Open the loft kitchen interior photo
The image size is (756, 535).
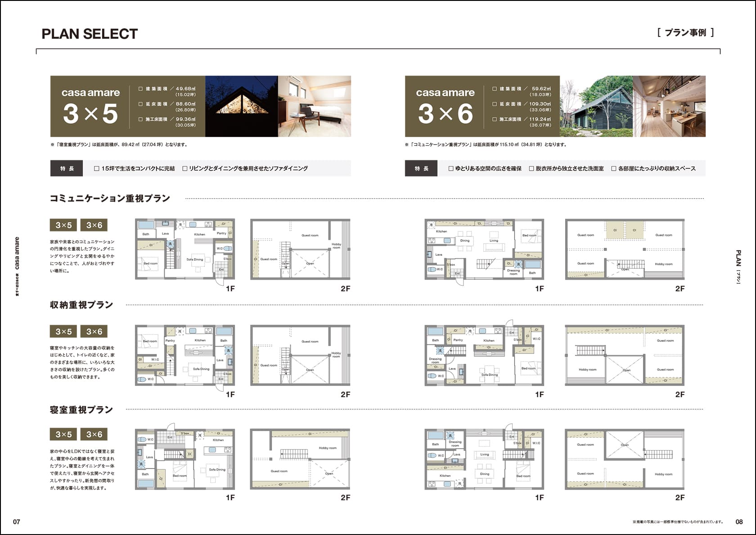669,106
